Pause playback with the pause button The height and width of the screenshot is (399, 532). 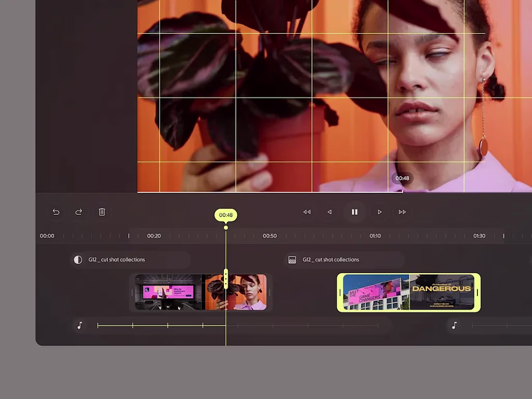(354, 212)
